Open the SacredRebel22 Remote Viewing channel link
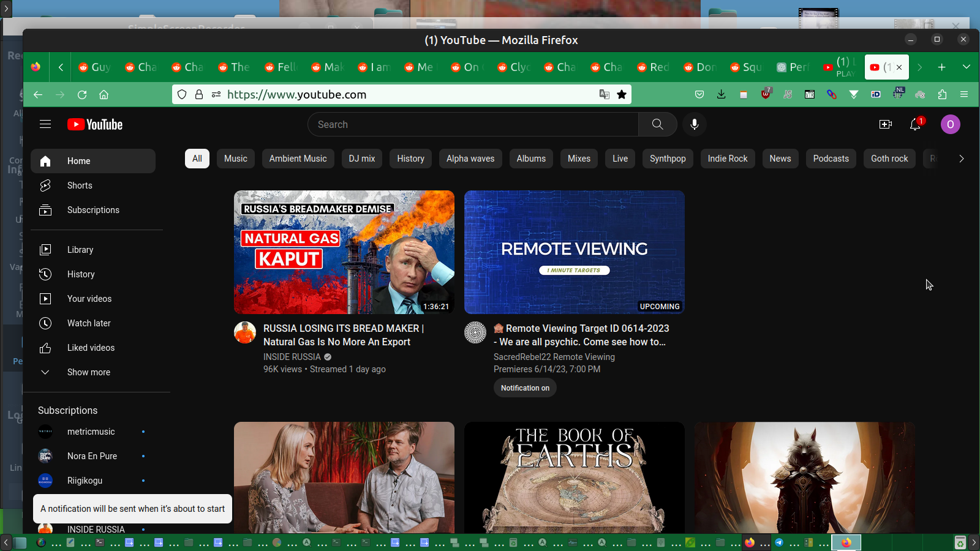 click(x=554, y=357)
